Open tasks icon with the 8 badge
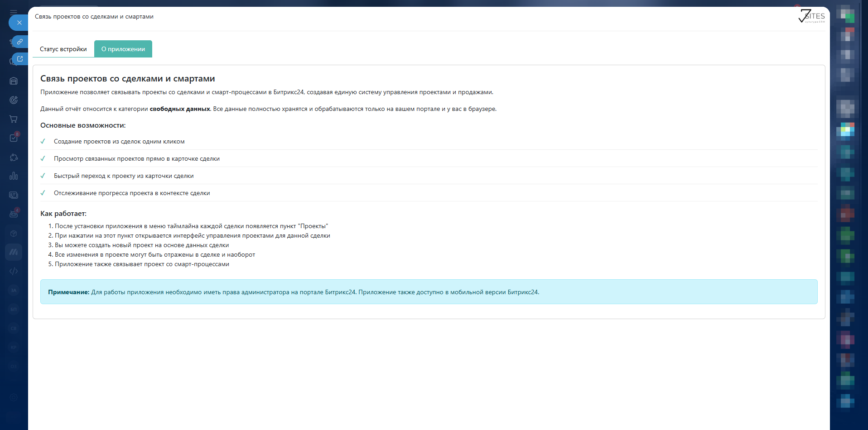Viewport: 868px width, 430px height. click(x=14, y=138)
